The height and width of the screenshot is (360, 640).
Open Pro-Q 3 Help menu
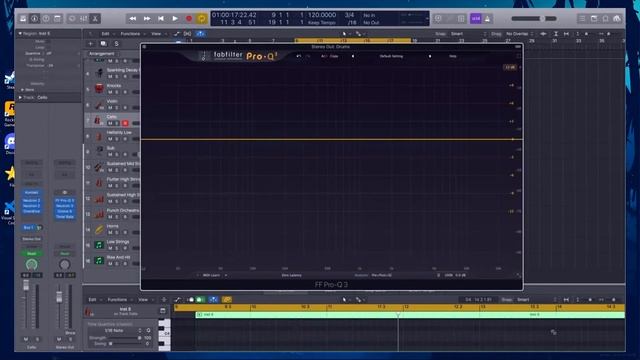(453, 56)
